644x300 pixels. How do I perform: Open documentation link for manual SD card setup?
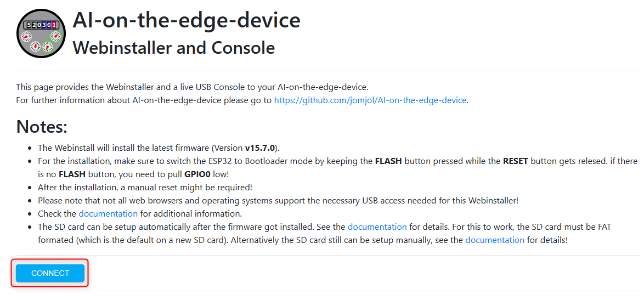pos(494,240)
